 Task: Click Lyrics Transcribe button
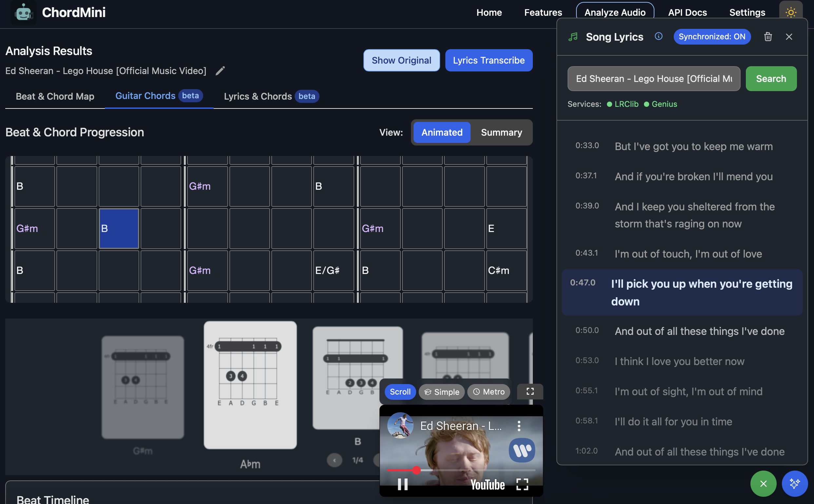[x=489, y=60]
